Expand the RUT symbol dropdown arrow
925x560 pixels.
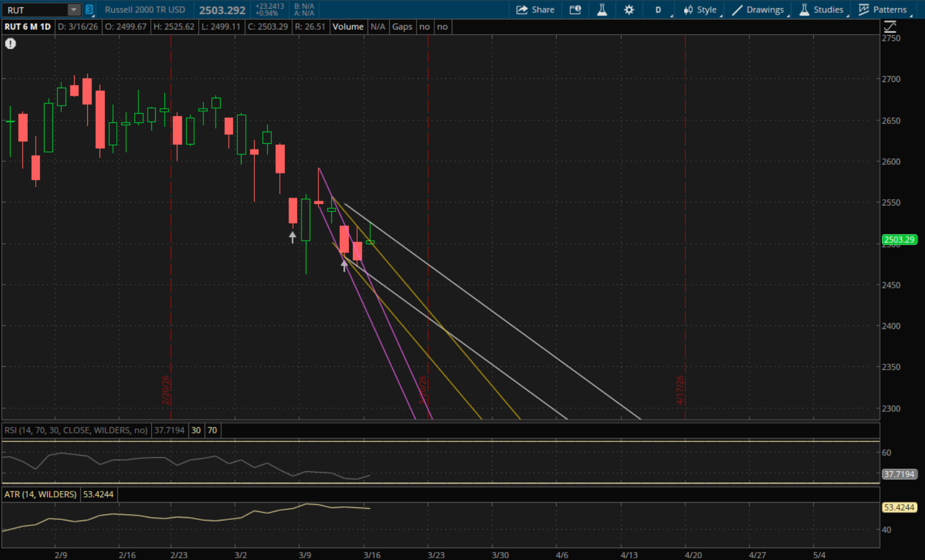click(74, 10)
